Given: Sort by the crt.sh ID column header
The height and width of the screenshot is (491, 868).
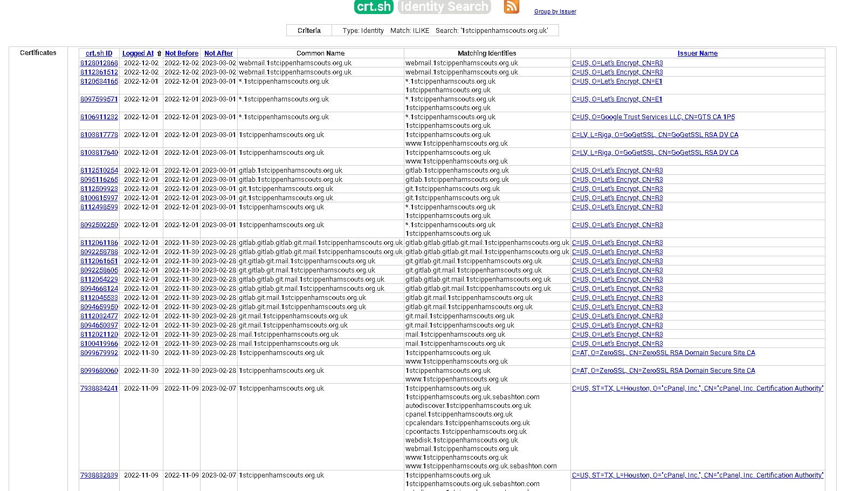Looking at the screenshot, I should click(99, 53).
